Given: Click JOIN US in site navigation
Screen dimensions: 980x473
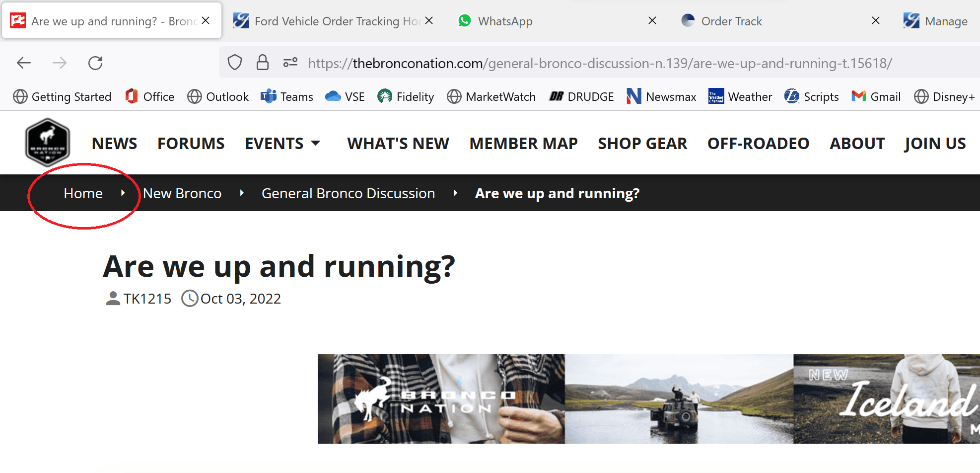Looking at the screenshot, I should point(935,144).
